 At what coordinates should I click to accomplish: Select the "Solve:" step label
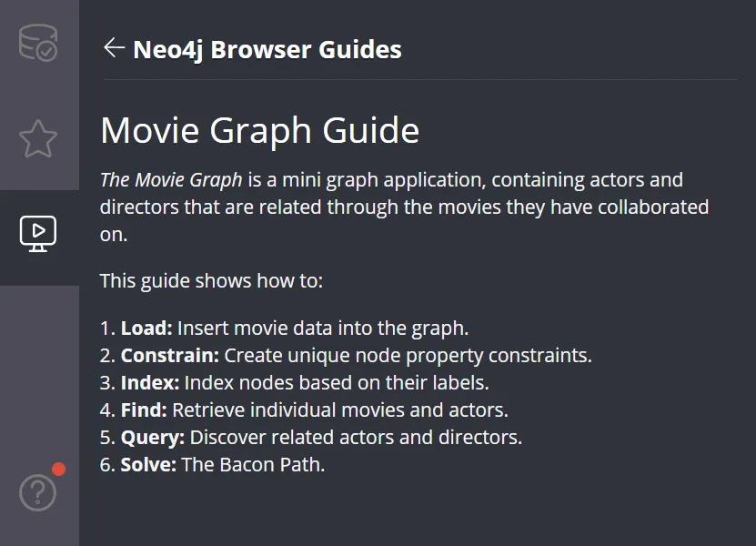tap(148, 464)
